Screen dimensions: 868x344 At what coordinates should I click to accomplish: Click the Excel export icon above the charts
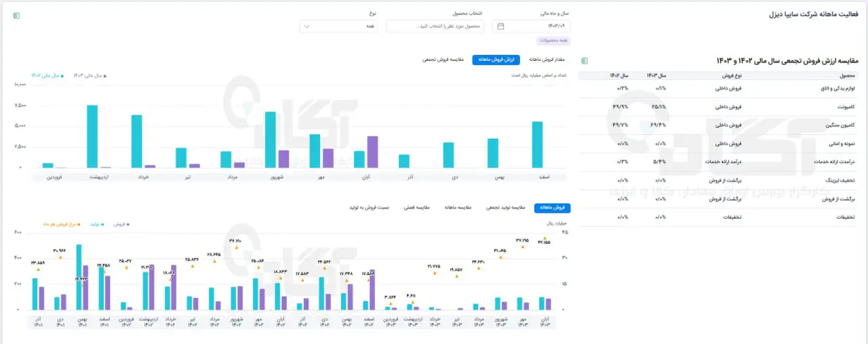(16, 15)
